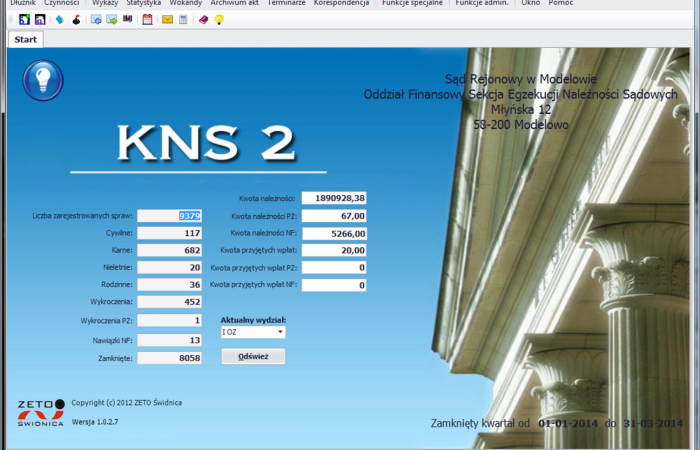This screenshot has height=450, width=700.
Task: Click the 58-200 Modelowo text
Action: pyautogui.click(x=521, y=125)
